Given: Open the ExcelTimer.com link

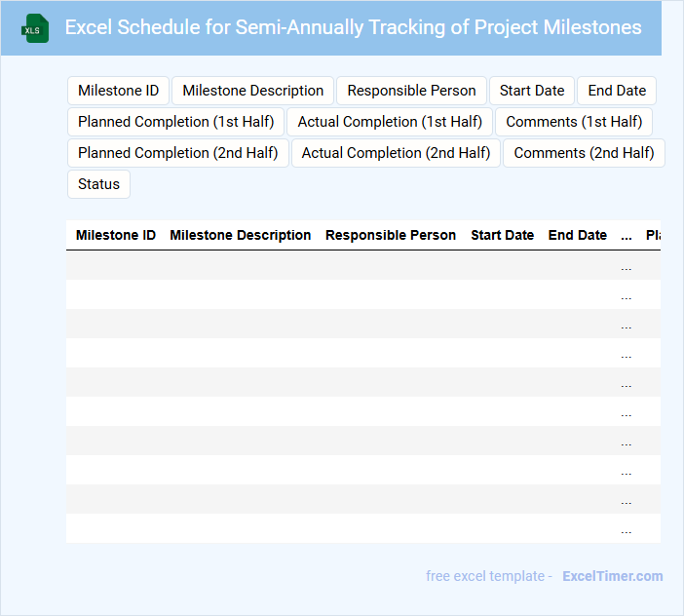Looking at the screenshot, I should click(x=612, y=576).
